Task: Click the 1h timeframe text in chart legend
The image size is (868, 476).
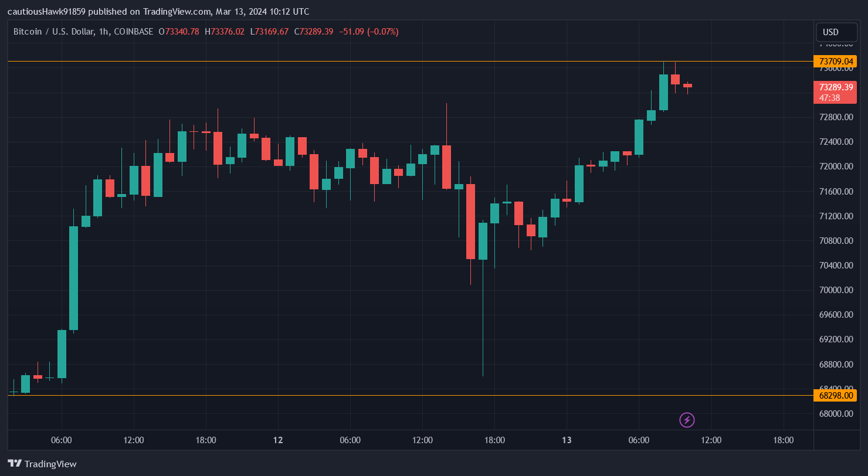Action: (x=103, y=32)
